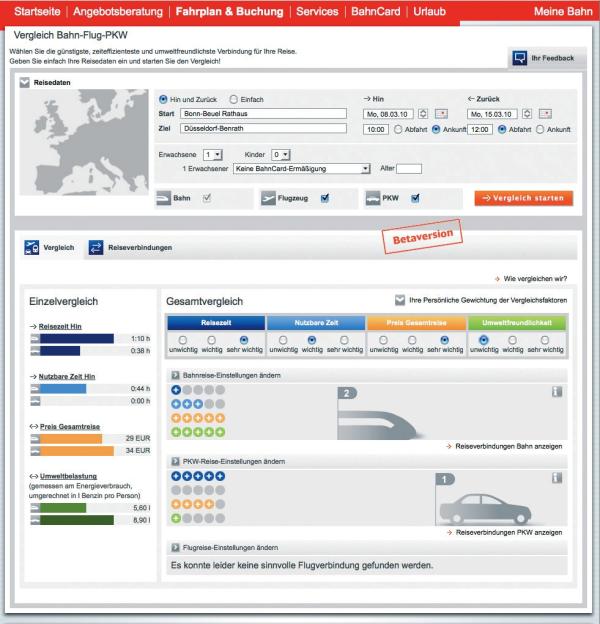Expand Flugreise-Einstellungen ändern

(175, 548)
